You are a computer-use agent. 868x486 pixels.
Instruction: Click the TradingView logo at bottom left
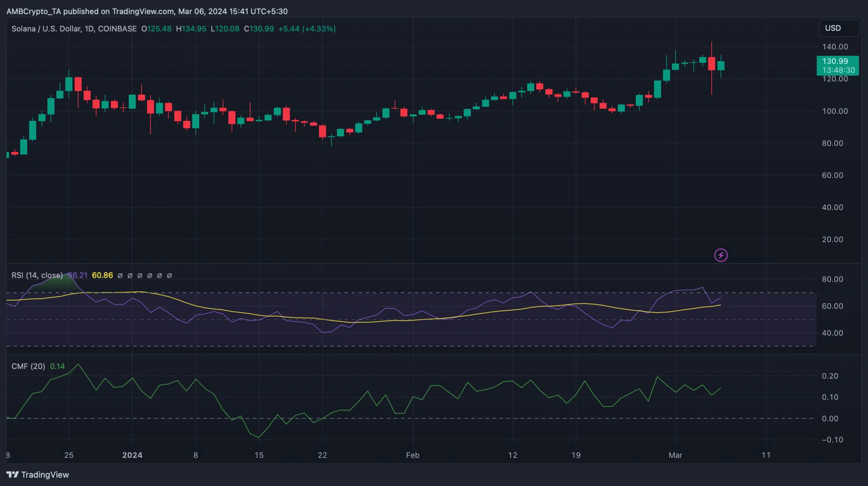(37, 475)
